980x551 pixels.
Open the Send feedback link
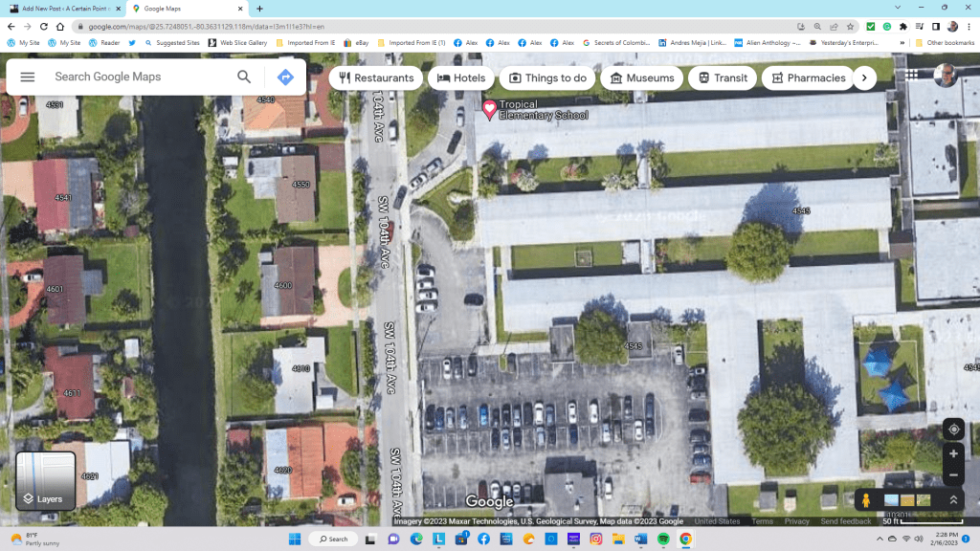[x=845, y=521]
